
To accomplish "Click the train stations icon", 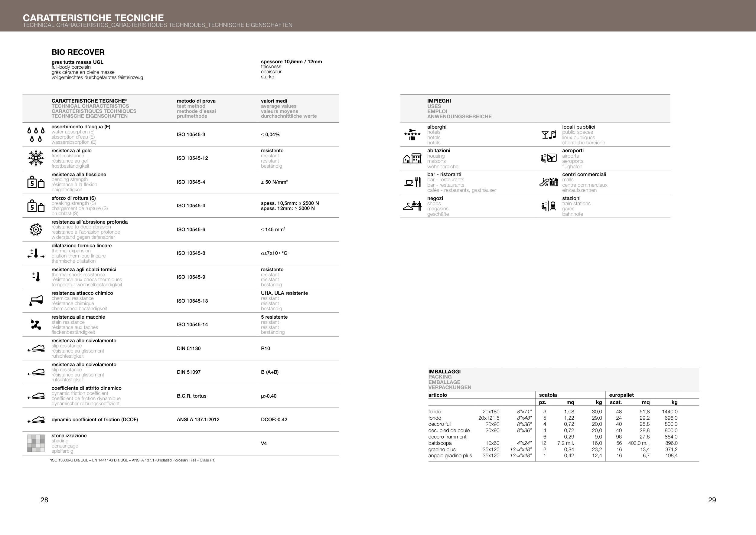I will (549, 206).
